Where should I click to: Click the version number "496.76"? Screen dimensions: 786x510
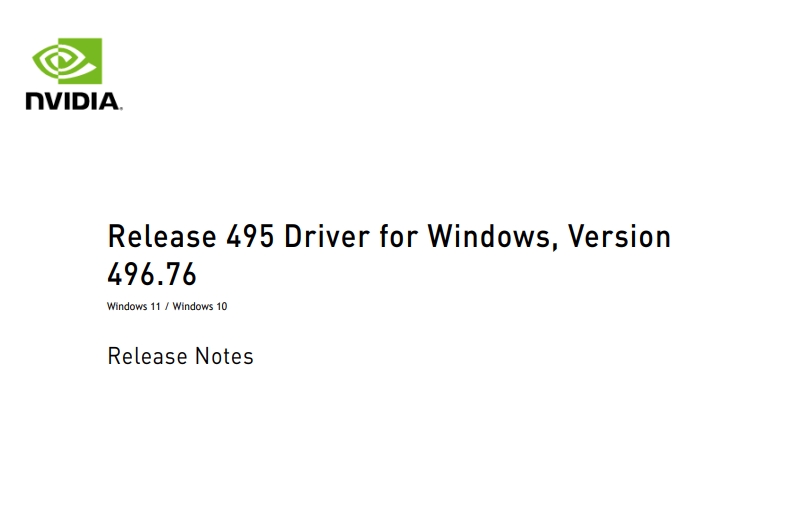point(152,274)
